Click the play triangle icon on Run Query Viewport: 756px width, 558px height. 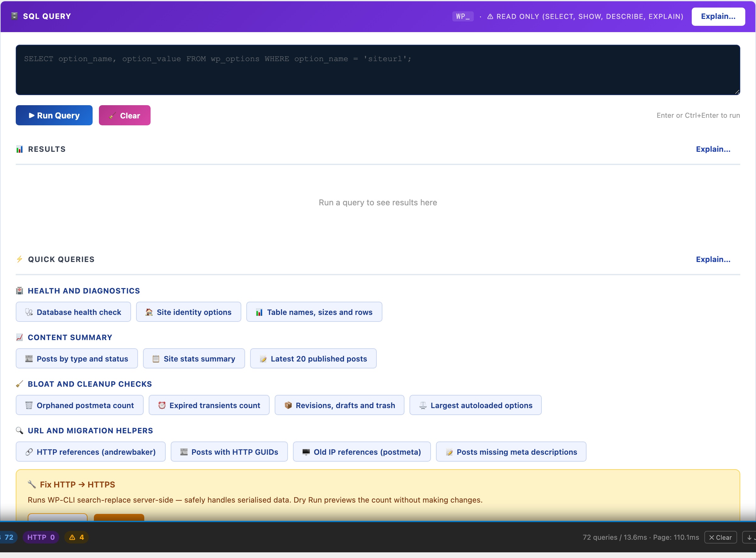(x=32, y=115)
